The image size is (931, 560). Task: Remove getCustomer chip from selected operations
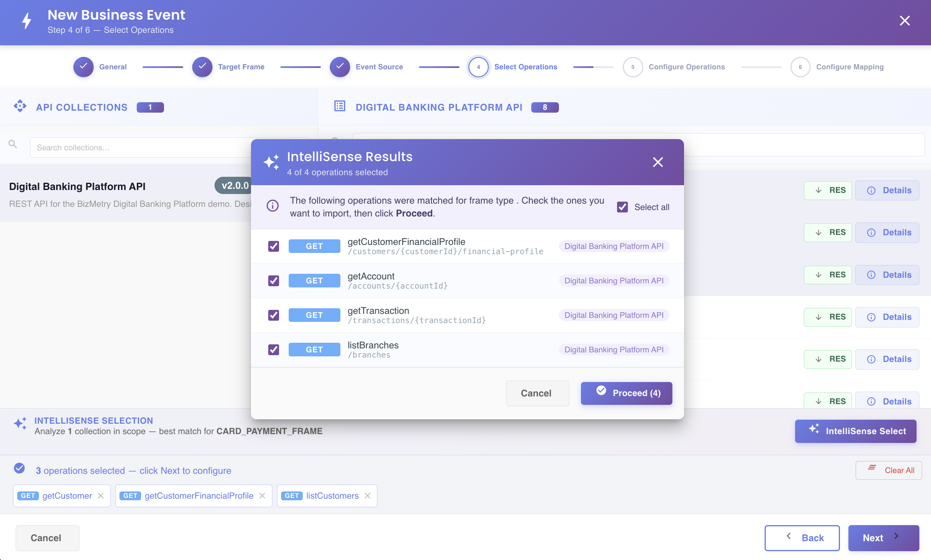(101, 496)
